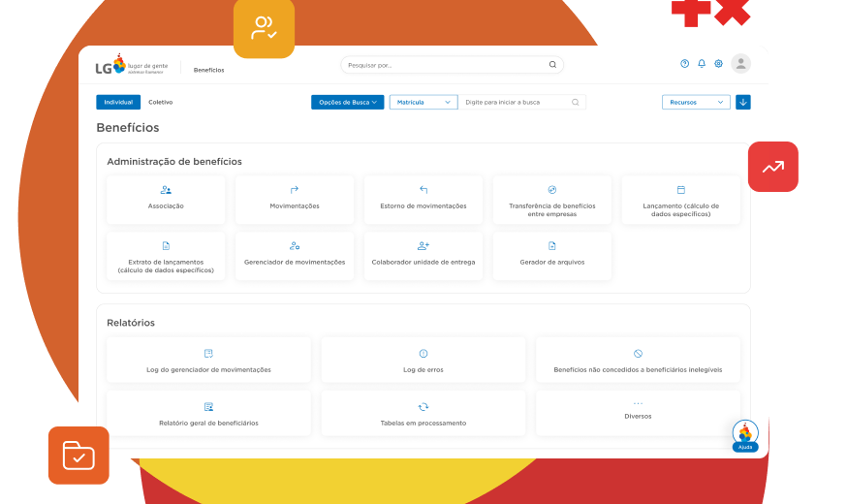
Task: Open the Log de erros report
Action: pyautogui.click(x=423, y=361)
